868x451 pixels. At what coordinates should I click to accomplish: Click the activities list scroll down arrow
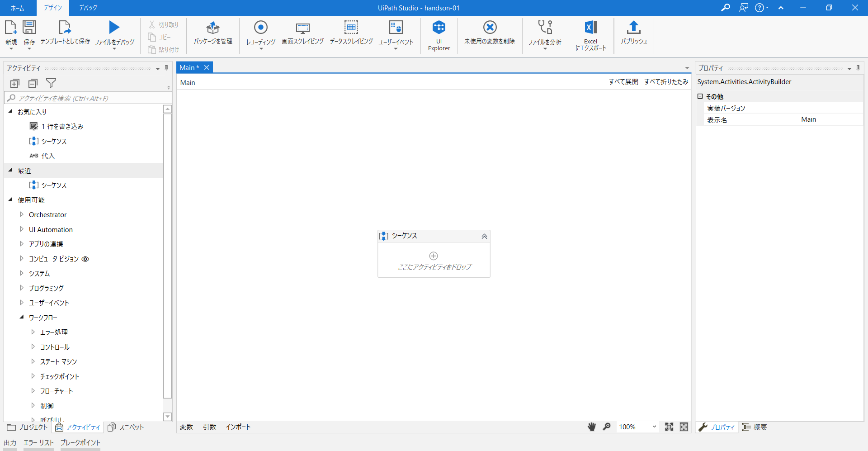tap(167, 416)
